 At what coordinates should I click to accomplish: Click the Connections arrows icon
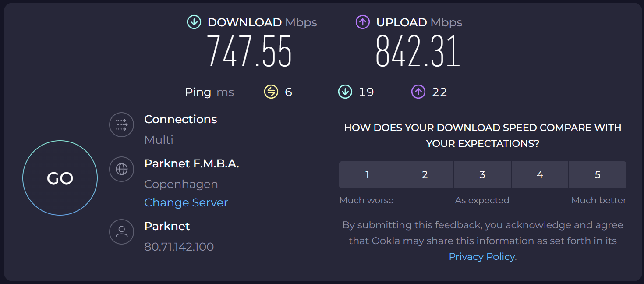click(121, 125)
